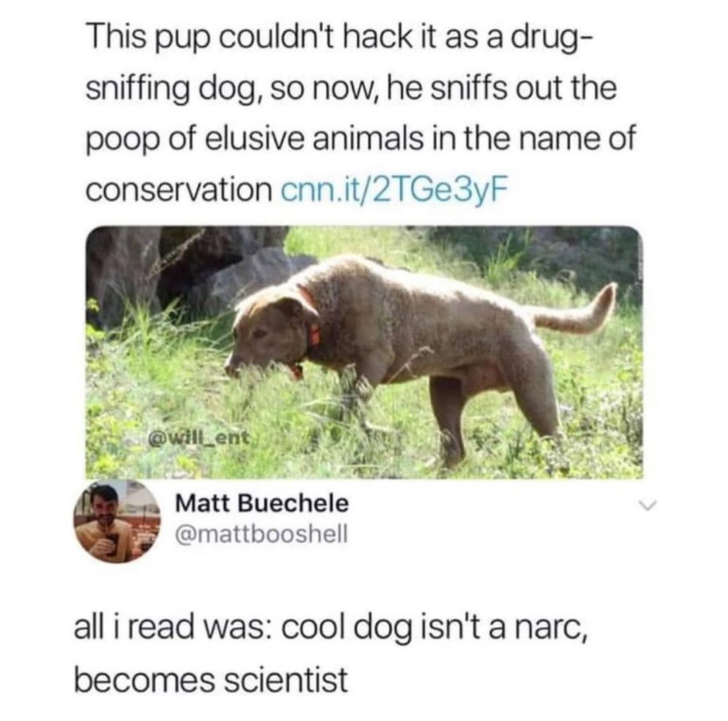Click the 'becomes scientist' line
728x721 pixels.
[x=211, y=680]
